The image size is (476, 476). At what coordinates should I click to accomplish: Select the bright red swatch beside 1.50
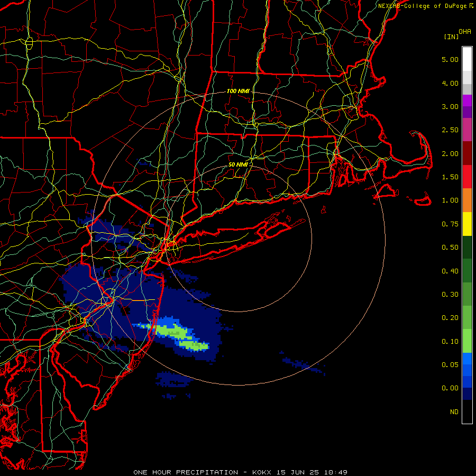(467, 177)
